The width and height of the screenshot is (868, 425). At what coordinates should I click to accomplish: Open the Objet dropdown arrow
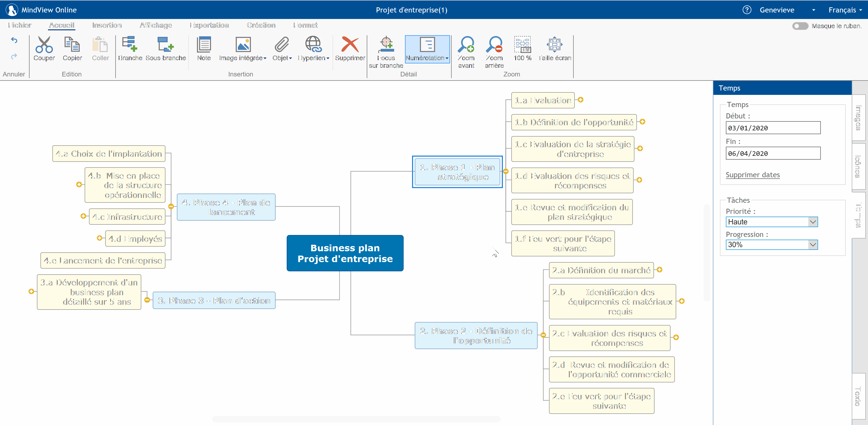point(290,58)
